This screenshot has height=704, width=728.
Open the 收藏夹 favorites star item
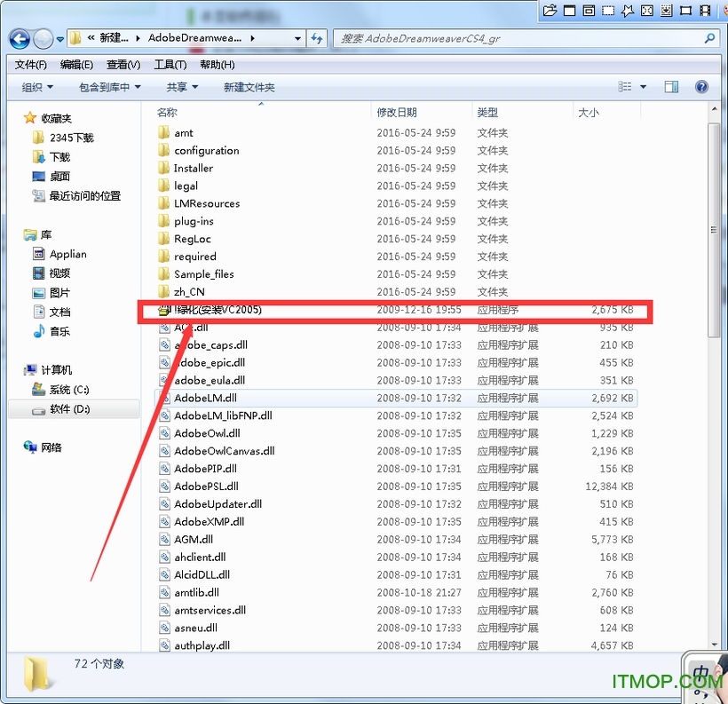click(48, 118)
